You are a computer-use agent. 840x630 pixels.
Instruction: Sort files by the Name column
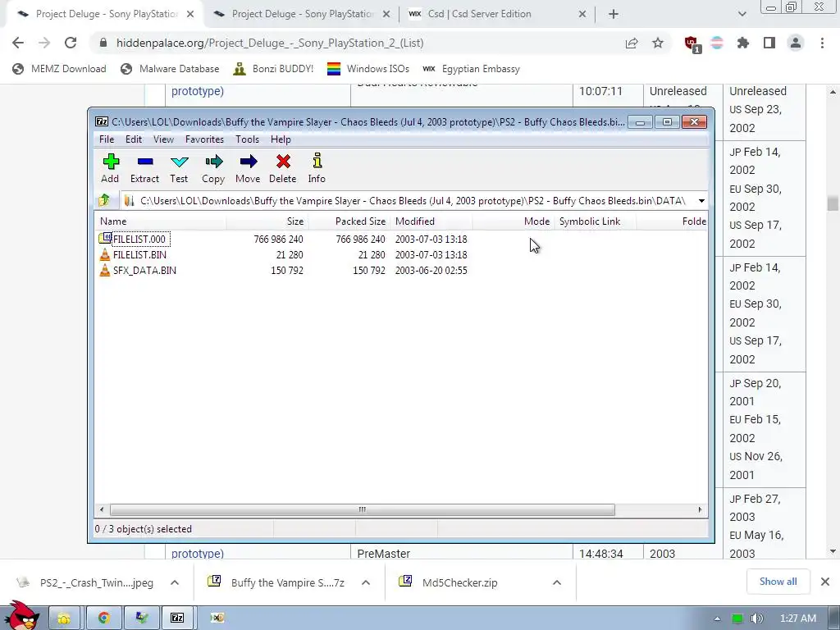[x=160, y=221]
